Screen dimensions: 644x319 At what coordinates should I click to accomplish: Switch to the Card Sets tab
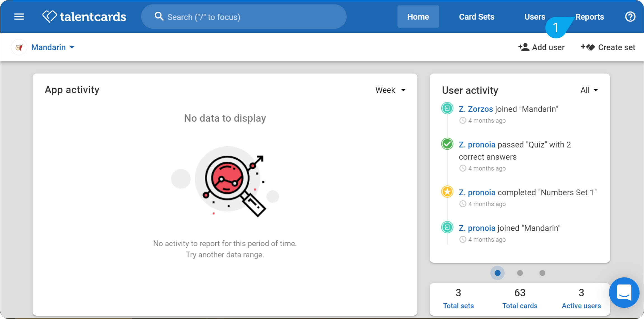(476, 17)
